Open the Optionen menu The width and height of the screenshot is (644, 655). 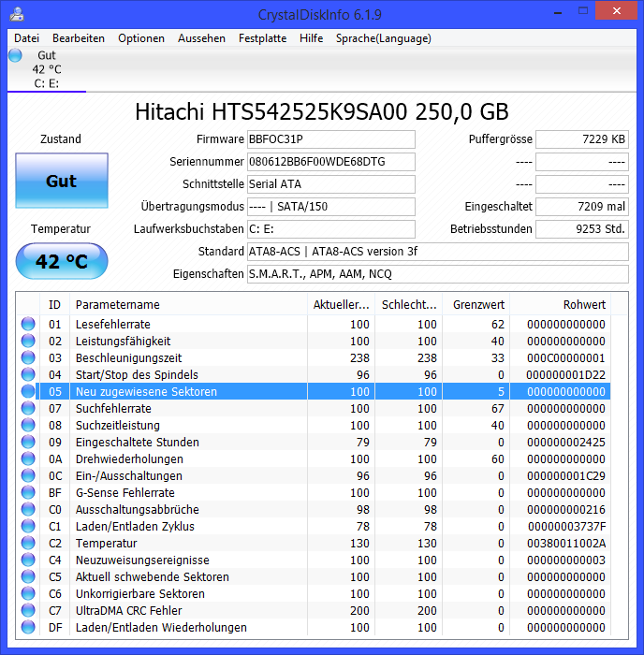pyautogui.click(x=141, y=38)
